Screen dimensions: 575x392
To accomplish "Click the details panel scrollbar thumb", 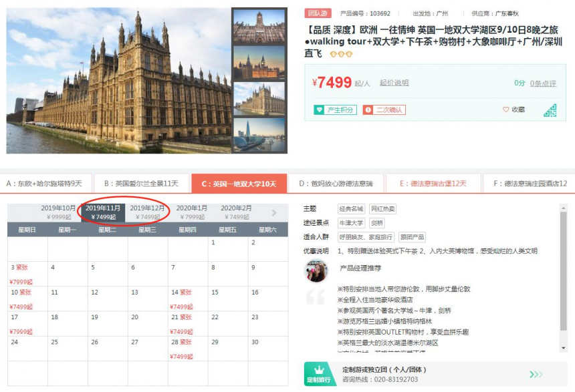I will point(564,271).
